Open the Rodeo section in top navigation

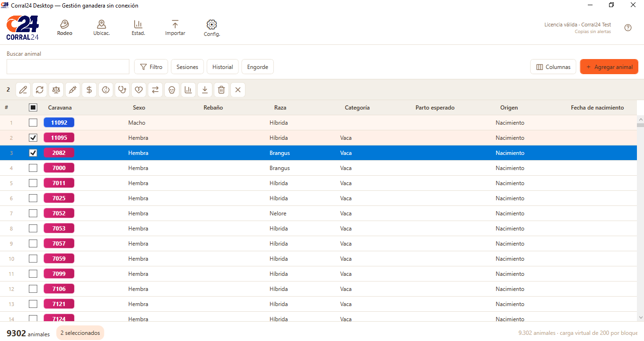coord(65,28)
